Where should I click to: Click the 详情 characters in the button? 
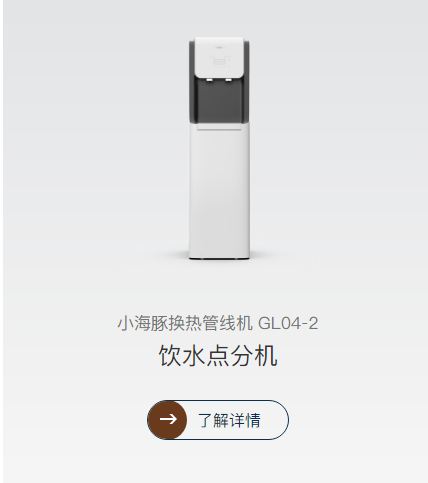click(245, 420)
